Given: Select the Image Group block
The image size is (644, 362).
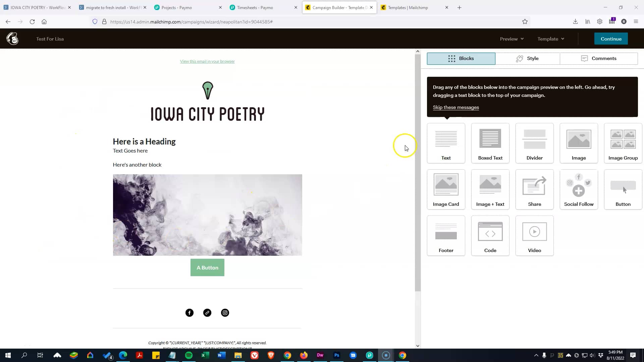Looking at the screenshot, I should click(x=623, y=143).
